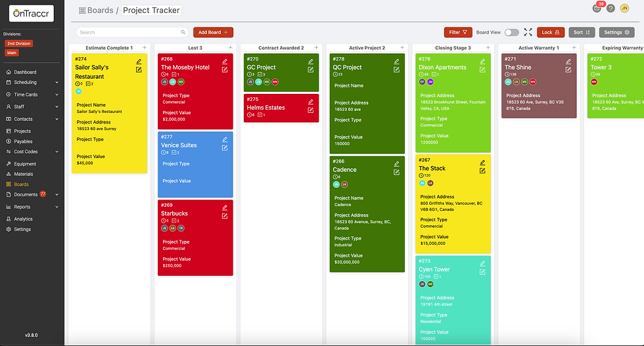
Task: Open The Moseby Hotel card via its open icon
Action: (x=225, y=70)
